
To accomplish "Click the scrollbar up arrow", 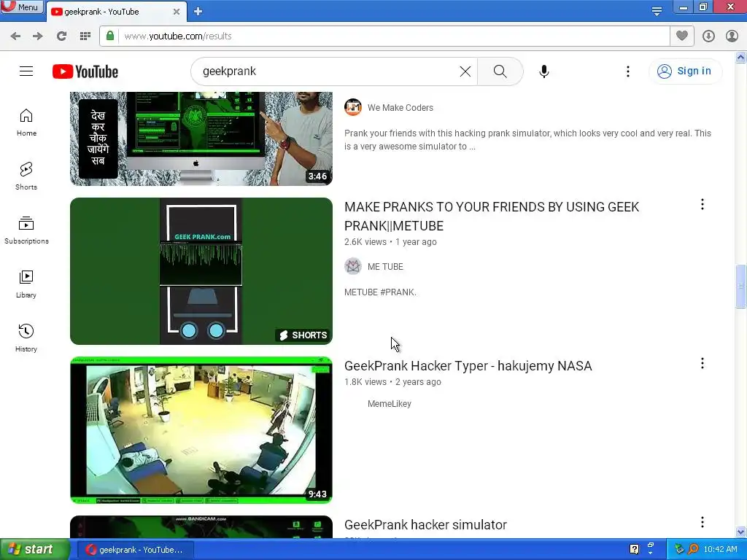I will point(741,58).
